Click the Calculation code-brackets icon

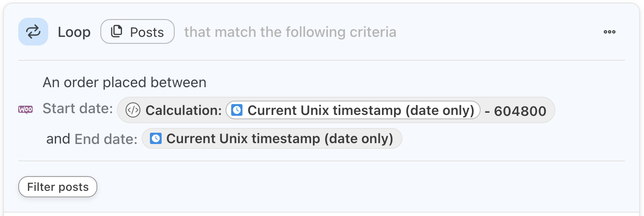pos(133,110)
